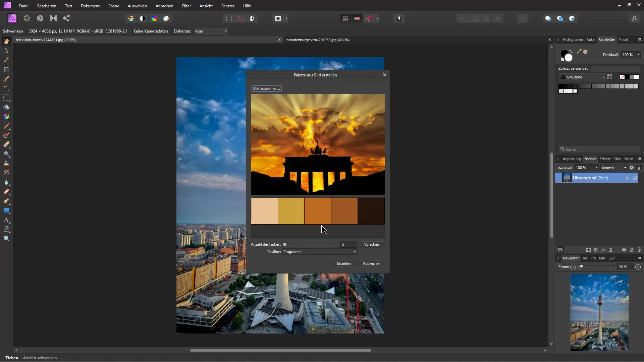Open the account profile icon

click(634, 18)
